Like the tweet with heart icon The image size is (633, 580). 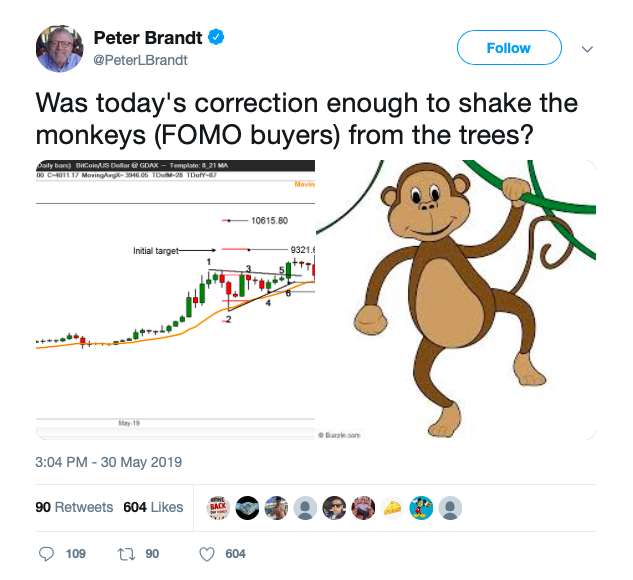(207, 554)
